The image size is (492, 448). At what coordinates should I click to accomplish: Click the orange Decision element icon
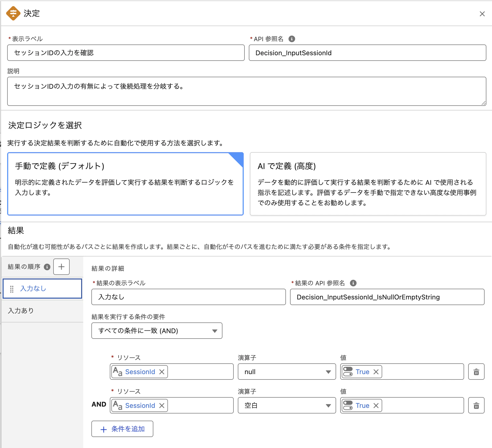[x=13, y=13]
